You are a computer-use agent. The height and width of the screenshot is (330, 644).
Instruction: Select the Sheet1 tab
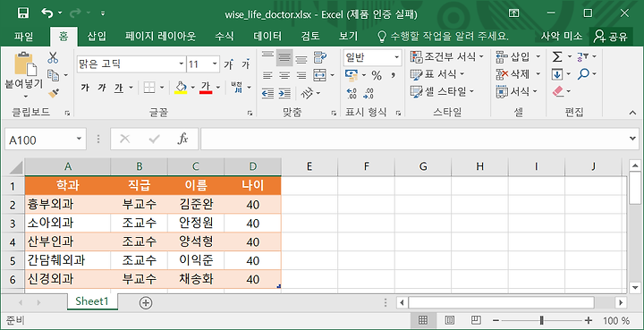92,301
